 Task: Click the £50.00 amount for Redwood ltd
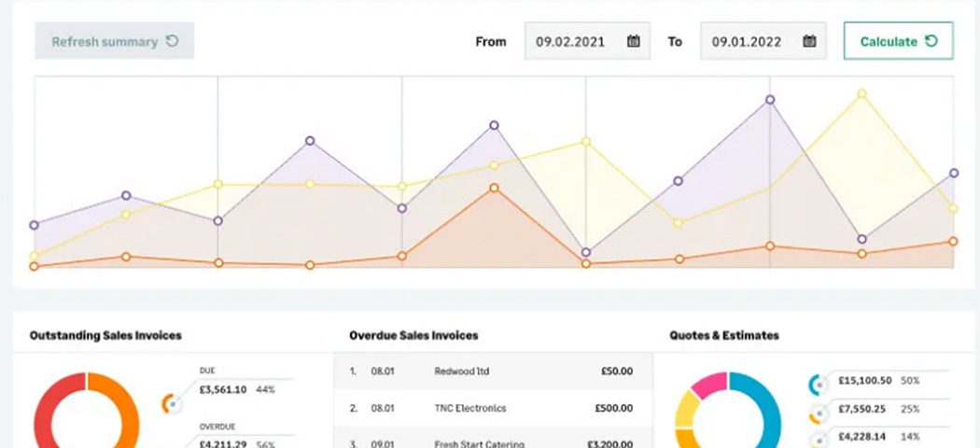click(x=617, y=371)
